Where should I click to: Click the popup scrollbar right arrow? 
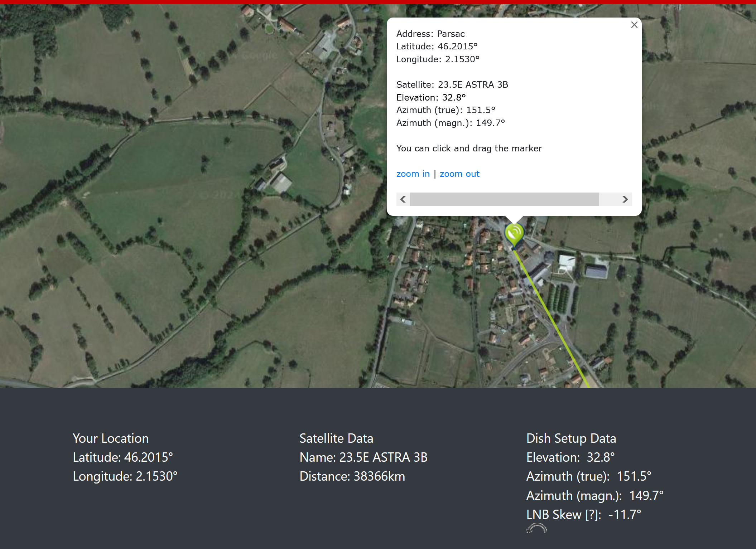click(625, 199)
